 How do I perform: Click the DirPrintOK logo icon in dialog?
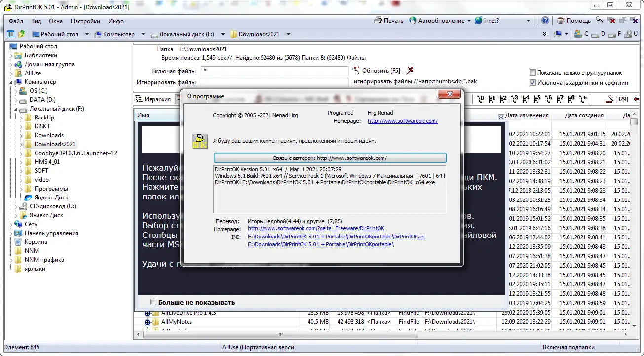[199, 141]
